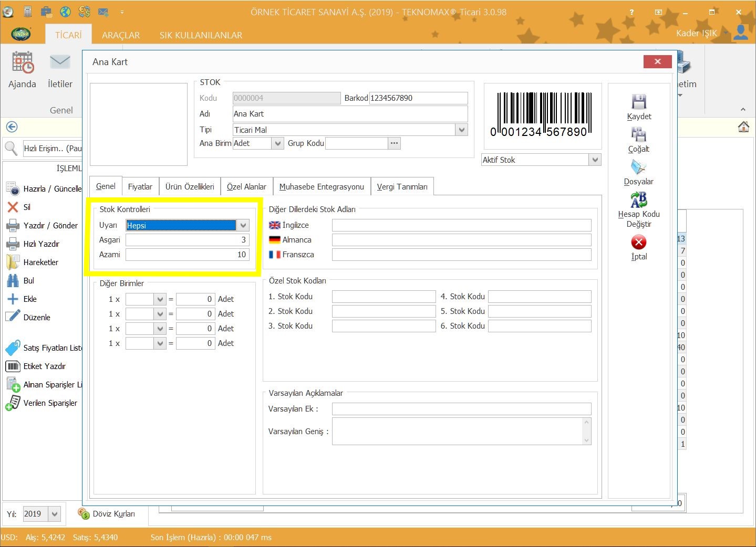Open Dosyalar files icon
The width and height of the screenshot is (756, 547).
(638, 167)
